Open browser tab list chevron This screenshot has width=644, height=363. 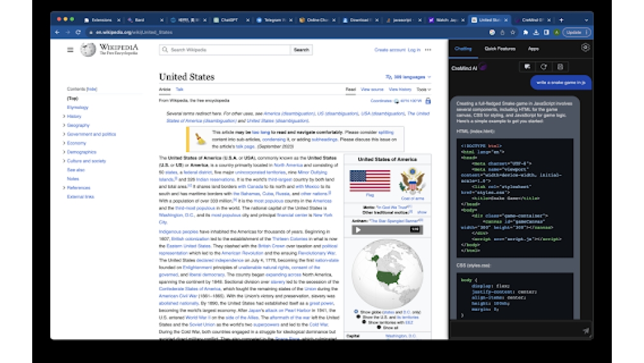586,20
